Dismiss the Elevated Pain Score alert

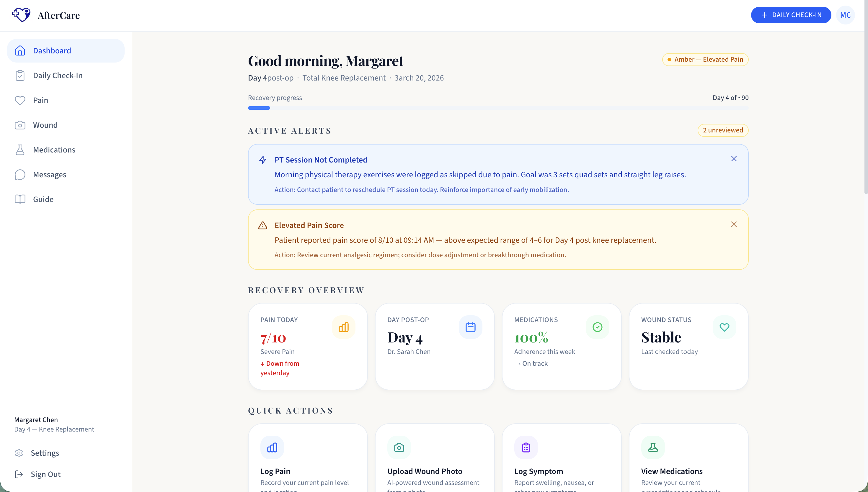[x=733, y=224]
